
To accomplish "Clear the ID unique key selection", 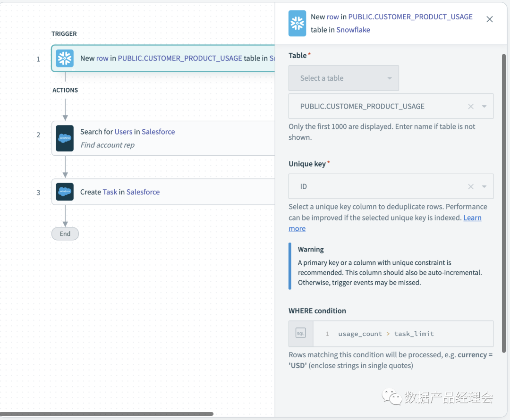I will click(x=470, y=186).
